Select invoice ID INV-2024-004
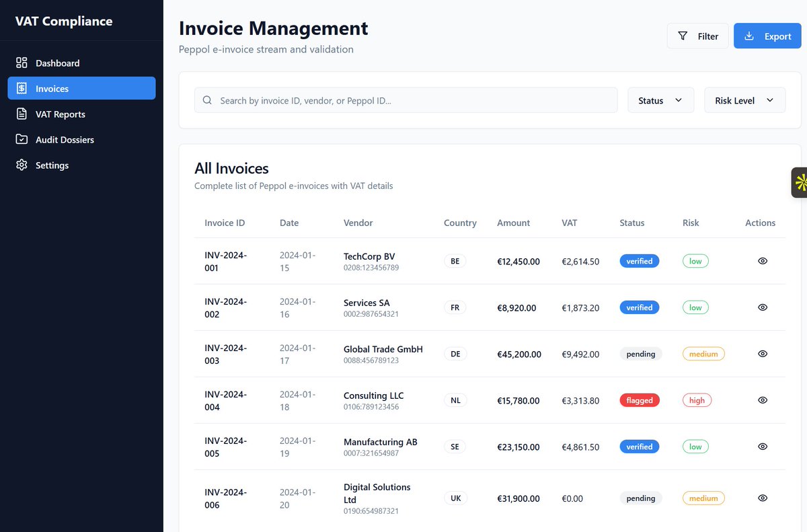This screenshot has width=807, height=532. (x=226, y=401)
